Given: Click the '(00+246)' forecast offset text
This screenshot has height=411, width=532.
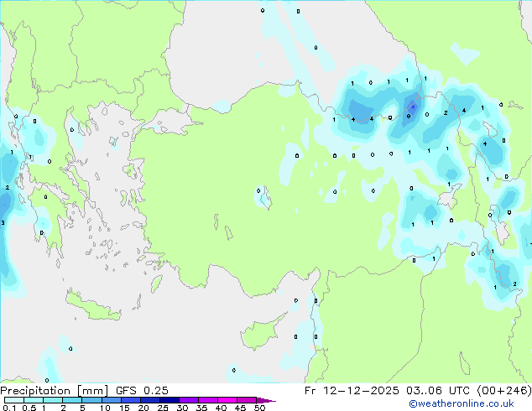Looking at the screenshot, I should 504,391.
